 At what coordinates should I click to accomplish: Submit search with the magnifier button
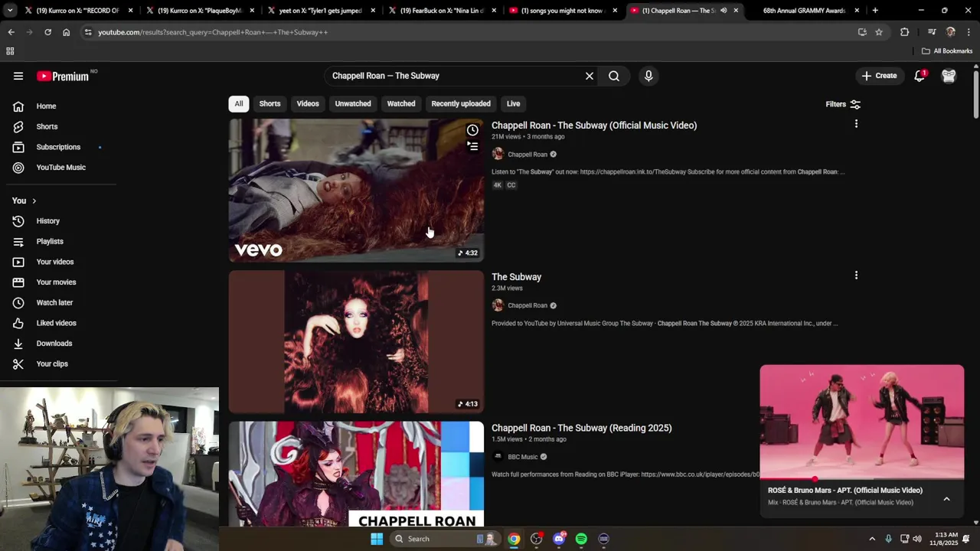(x=614, y=76)
